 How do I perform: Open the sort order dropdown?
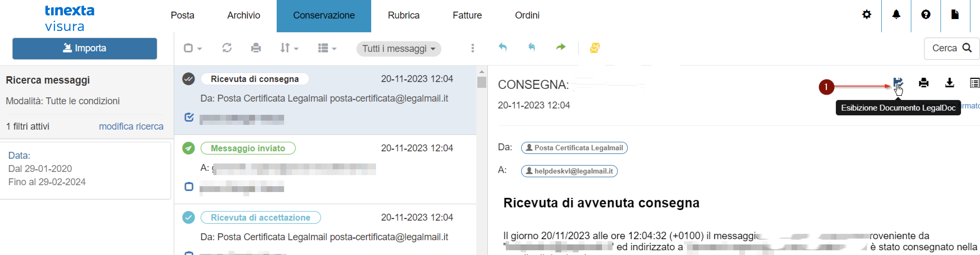coord(289,48)
